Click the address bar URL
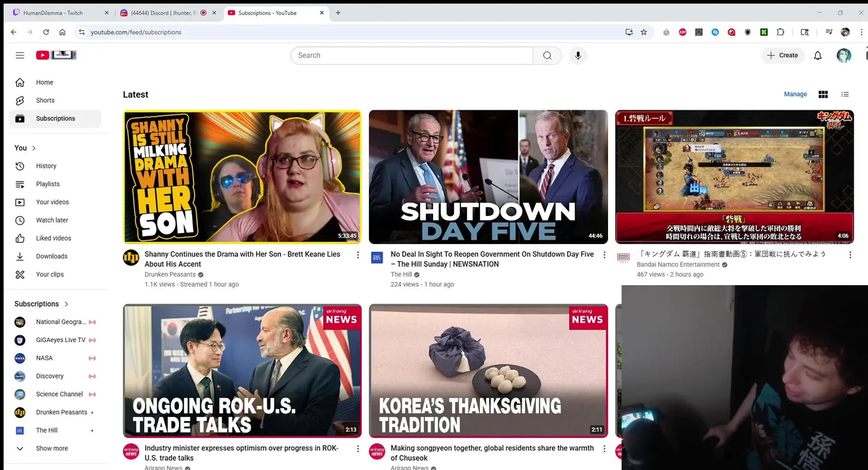The image size is (868, 470). click(x=136, y=32)
